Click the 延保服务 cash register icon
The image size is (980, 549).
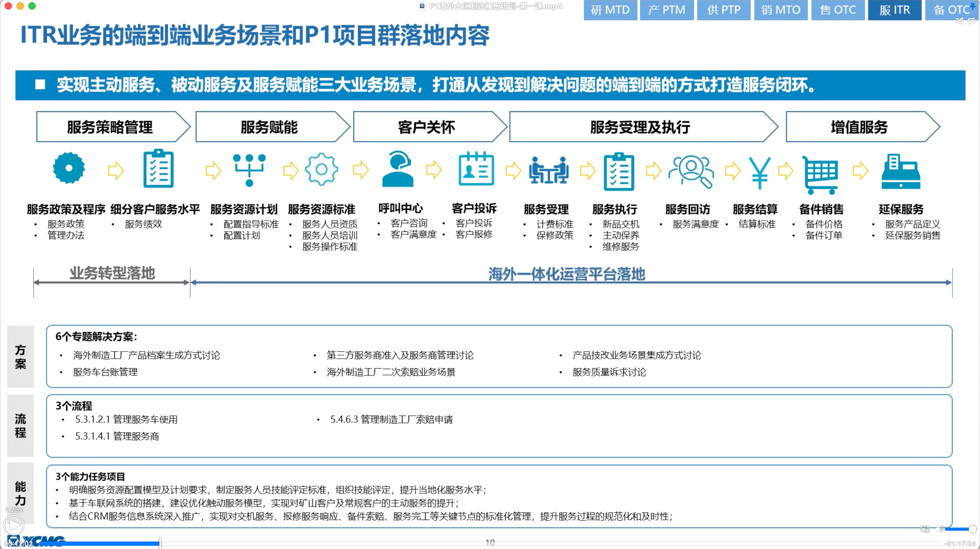(x=901, y=172)
